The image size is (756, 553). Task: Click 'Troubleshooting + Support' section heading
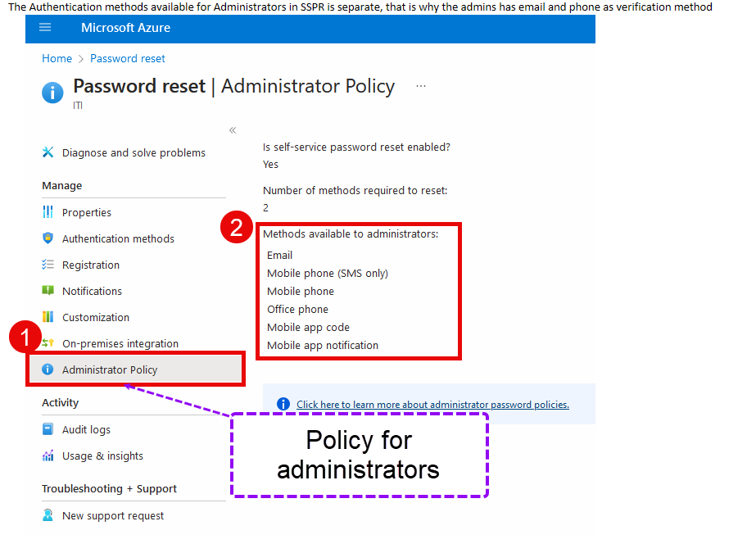point(109,489)
